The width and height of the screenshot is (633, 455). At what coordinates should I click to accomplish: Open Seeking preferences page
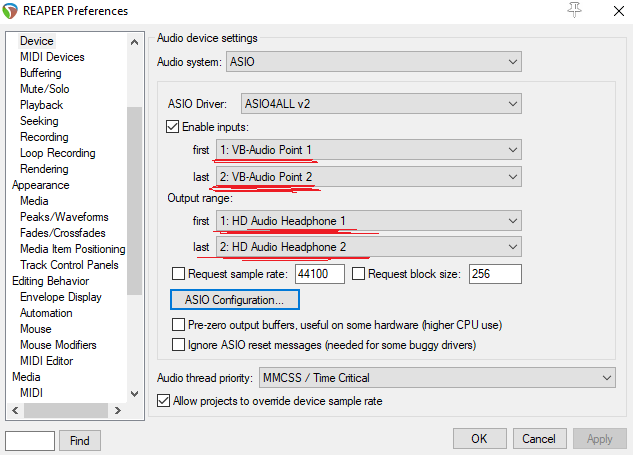coord(39,121)
